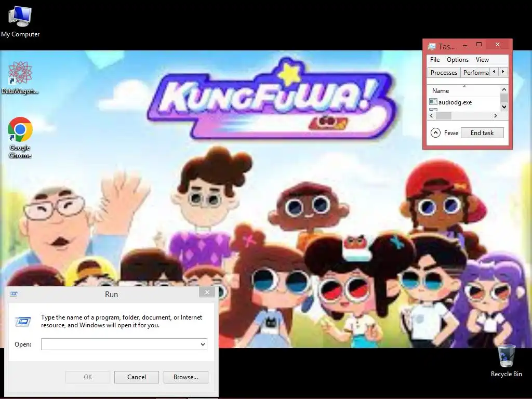Click the horizontal scroll left arrow
532x399 pixels.
coord(432,116)
